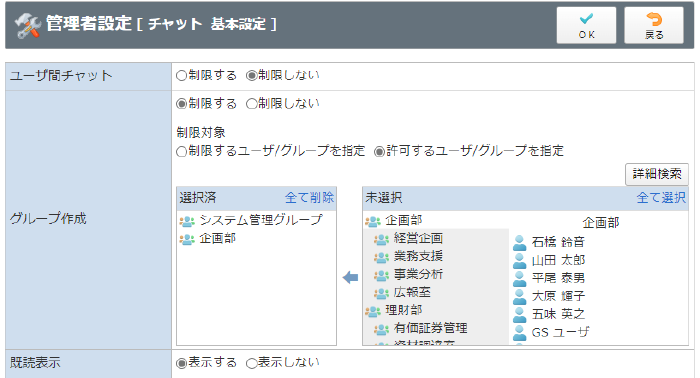Select 表示する for 既読表示
The width and height of the screenshot is (700, 378).
181,363
